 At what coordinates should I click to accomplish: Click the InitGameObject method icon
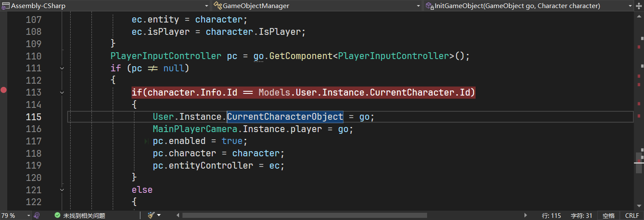tap(429, 6)
